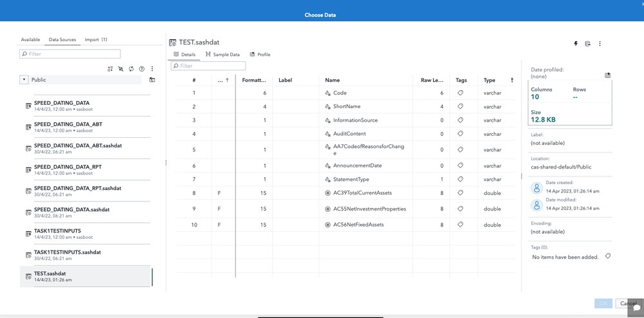Click the tag icon in AuditContent row
Viewport: 644px width, 318px height.
[x=460, y=134]
